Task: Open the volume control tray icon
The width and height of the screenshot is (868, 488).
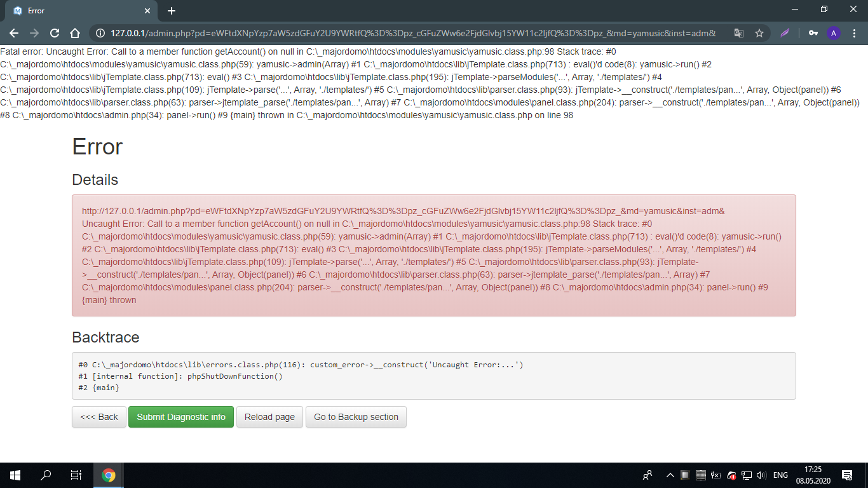Action: tap(762, 475)
